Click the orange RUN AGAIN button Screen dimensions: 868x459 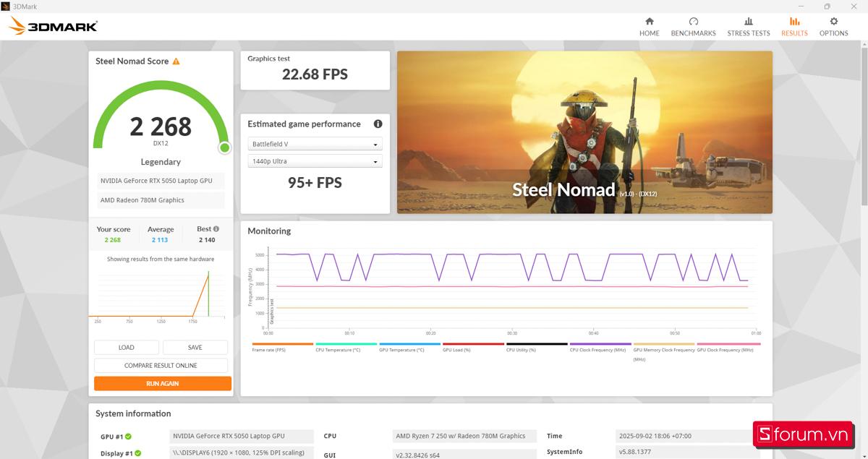(x=163, y=384)
